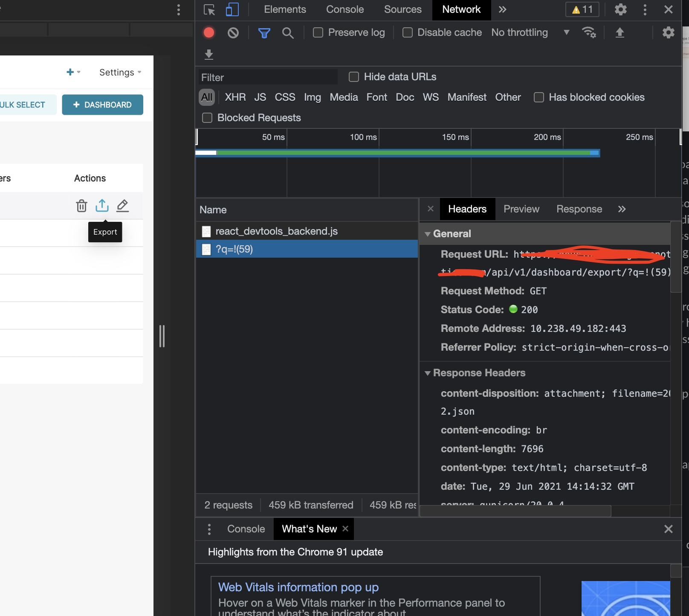Click the + DASHBOARD button
This screenshot has width=689, height=616.
tap(102, 105)
